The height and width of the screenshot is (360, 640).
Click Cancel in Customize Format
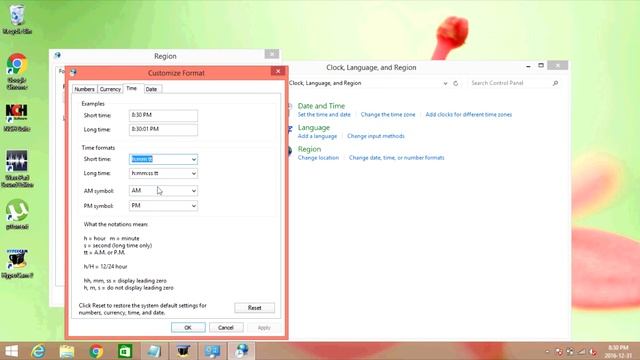click(226, 327)
